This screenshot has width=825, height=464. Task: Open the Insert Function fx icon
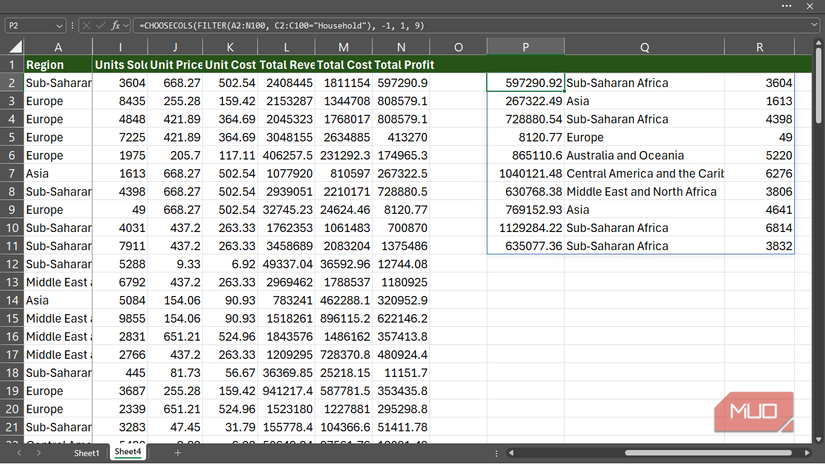115,25
